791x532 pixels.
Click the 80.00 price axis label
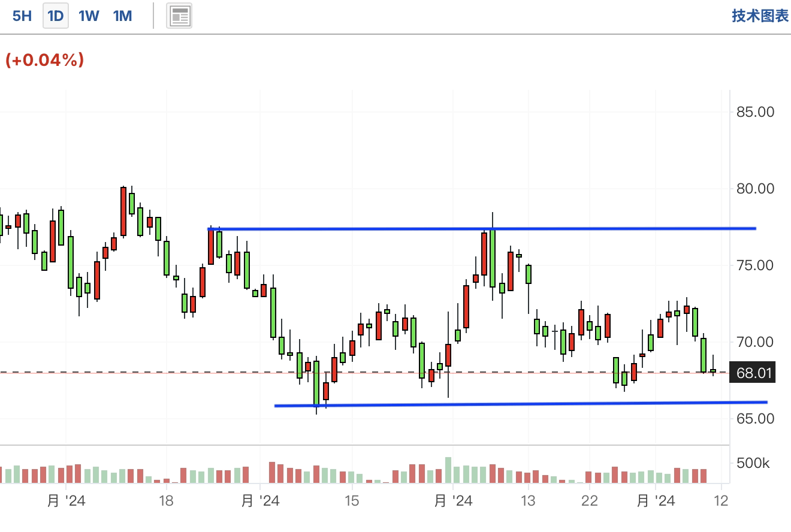[755, 189]
